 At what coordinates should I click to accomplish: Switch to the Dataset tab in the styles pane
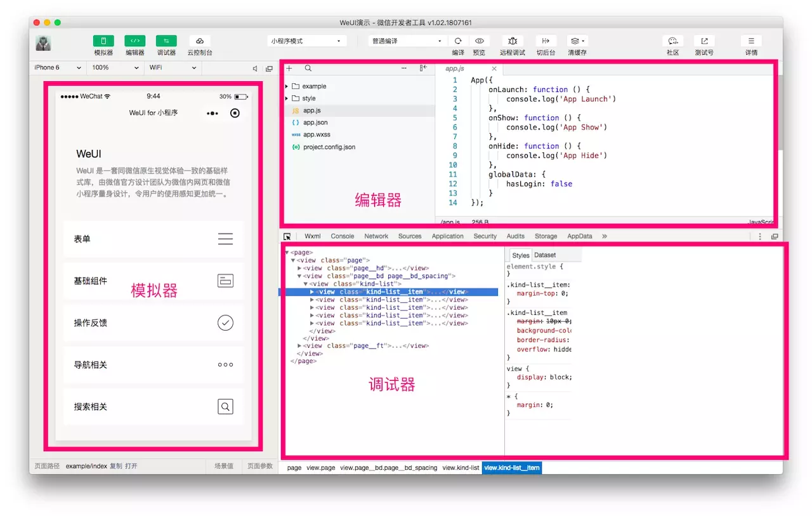point(545,255)
